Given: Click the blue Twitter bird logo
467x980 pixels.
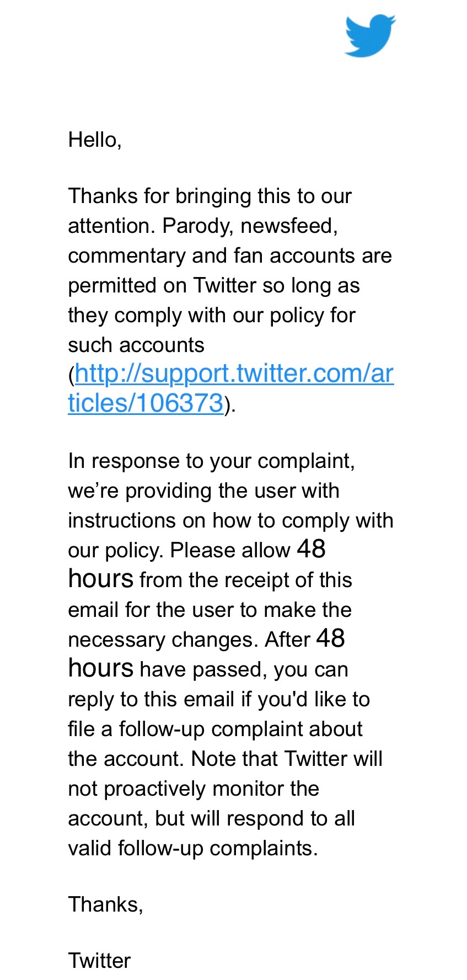Looking at the screenshot, I should point(369,36).
